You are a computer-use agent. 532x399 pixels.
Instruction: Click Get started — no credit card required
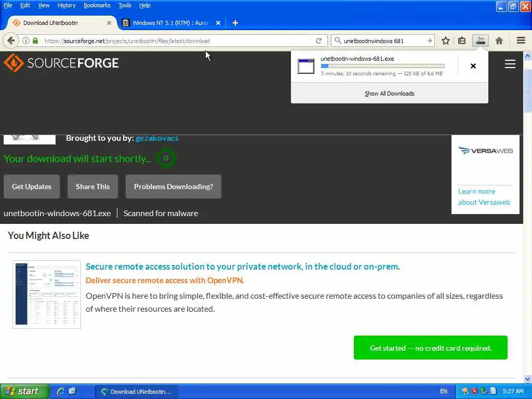(431, 348)
